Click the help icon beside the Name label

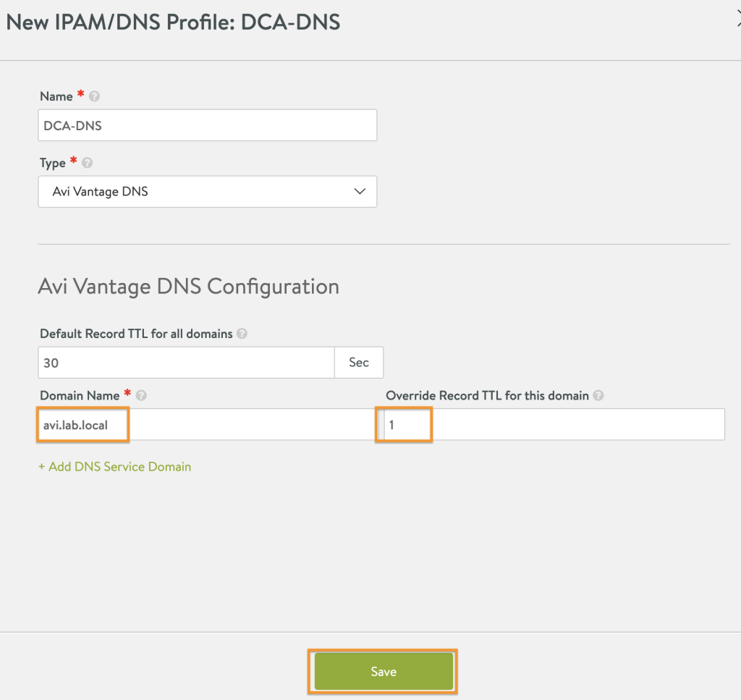(x=94, y=96)
